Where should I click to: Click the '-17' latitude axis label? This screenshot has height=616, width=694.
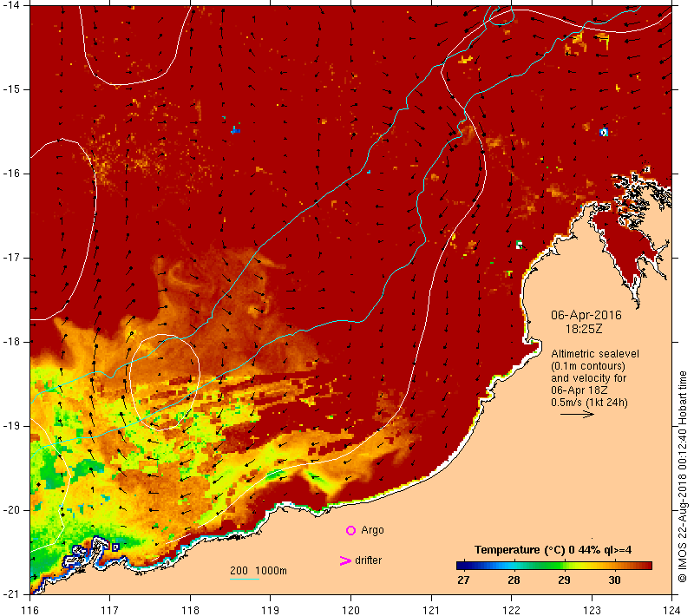pyautogui.click(x=11, y=258)
